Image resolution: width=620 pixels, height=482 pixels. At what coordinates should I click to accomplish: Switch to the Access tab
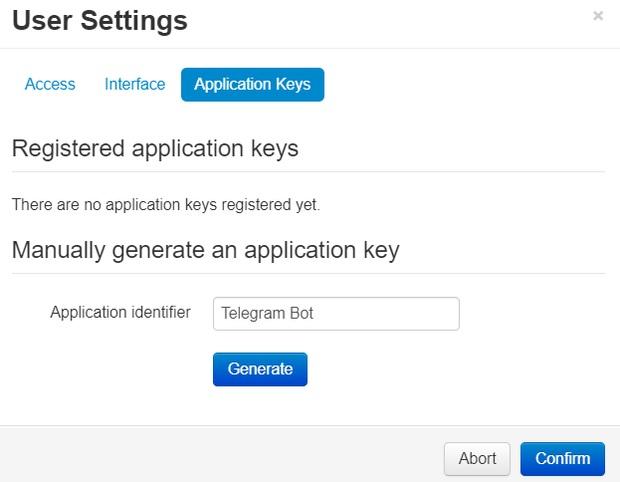tap(50, 85)
